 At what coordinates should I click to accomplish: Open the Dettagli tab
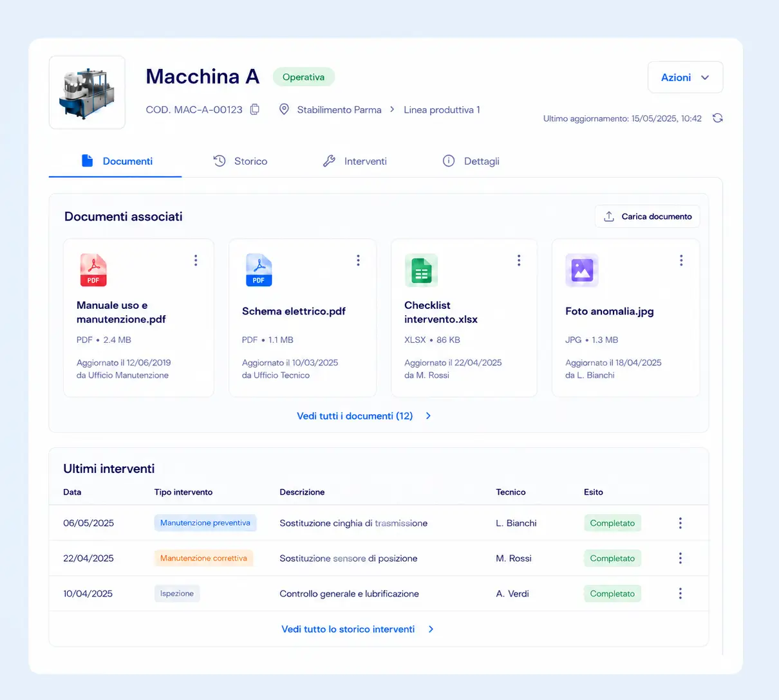point(471,161)
